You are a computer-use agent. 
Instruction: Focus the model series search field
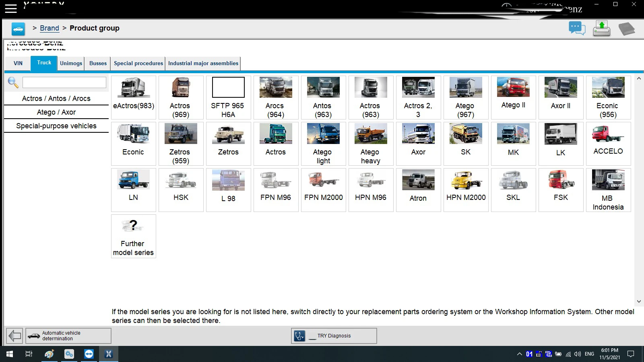64,82
